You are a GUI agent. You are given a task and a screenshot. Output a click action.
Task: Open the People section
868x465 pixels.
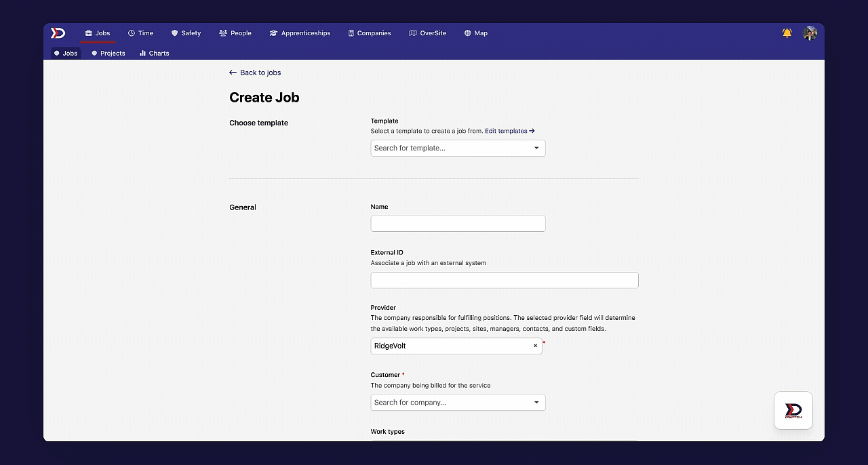(x=235, y=33)
